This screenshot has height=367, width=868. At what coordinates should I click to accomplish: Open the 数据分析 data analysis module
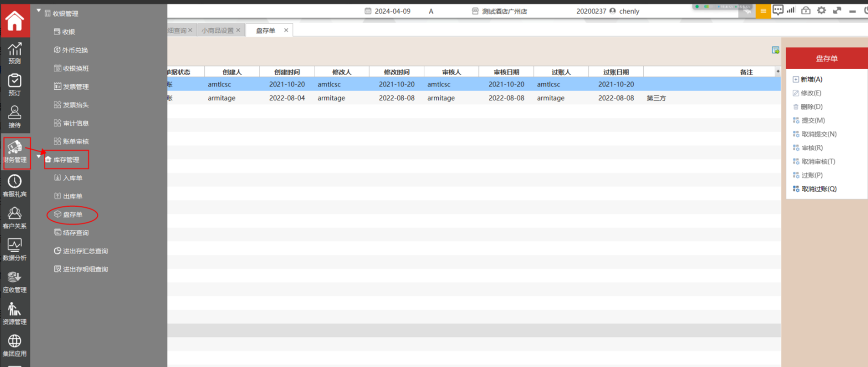point(15,249)
